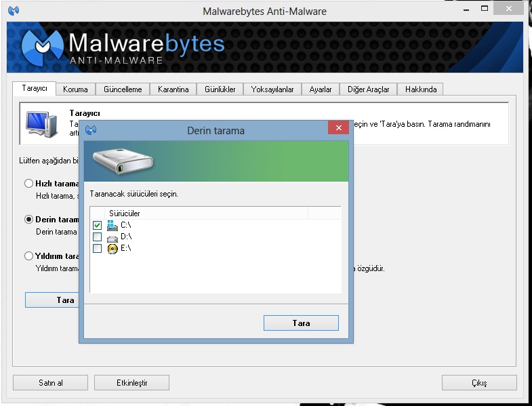Click the D:\ disk drive icon

coord(112,239)
